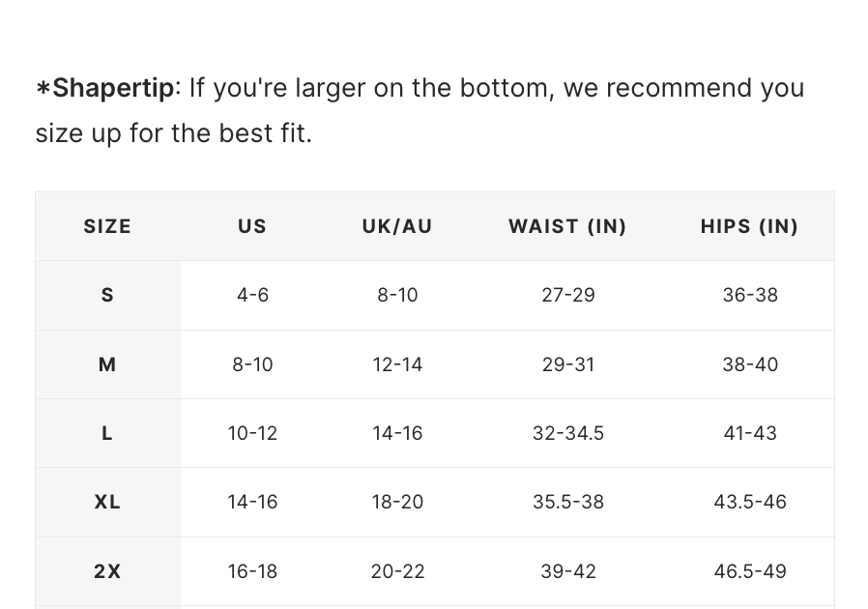Select the HIPS (IN) column header

tap(749, 226)
